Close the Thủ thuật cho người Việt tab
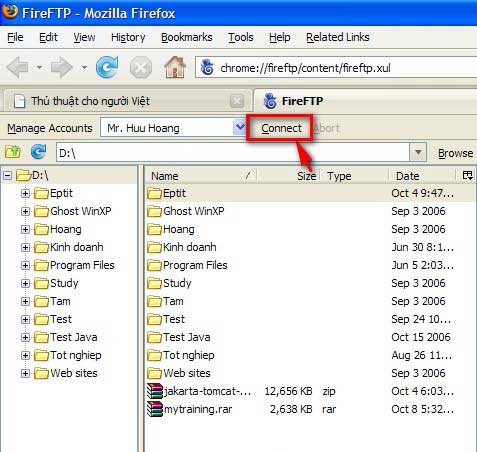The image size is (477, 452). coord(237,101)
